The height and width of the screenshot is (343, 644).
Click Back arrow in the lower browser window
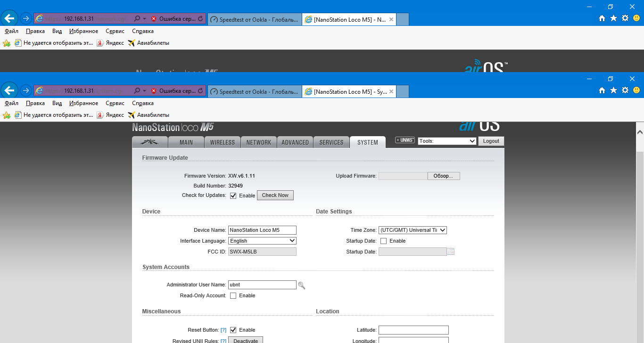click(10, 90)
